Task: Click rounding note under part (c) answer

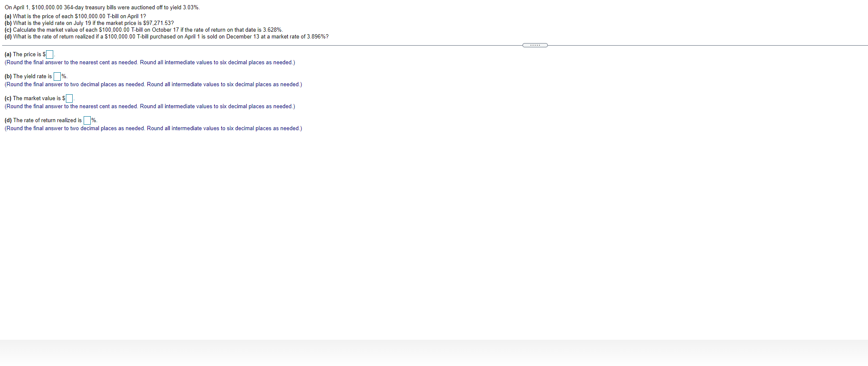Action: pyautogui.click(x=150, y=107)
